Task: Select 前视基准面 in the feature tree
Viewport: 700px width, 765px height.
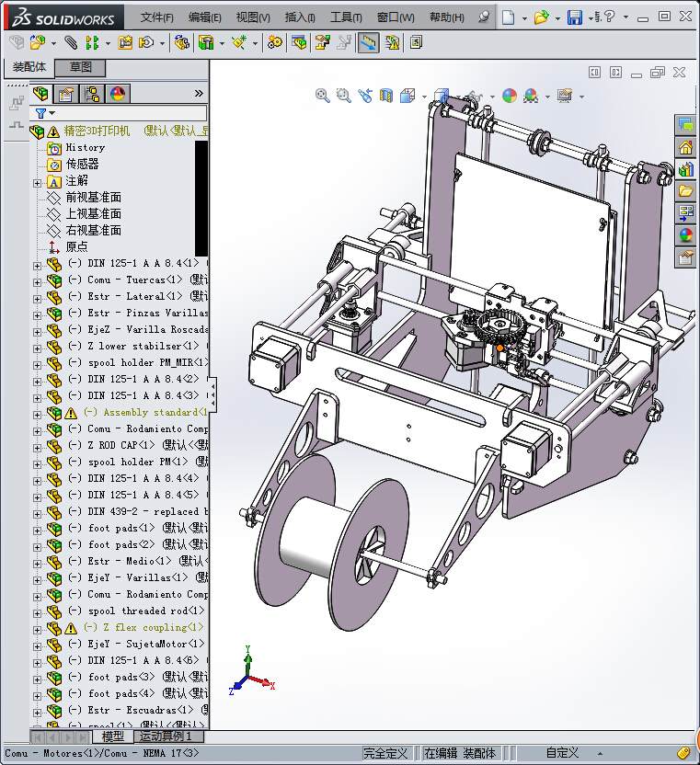Action: (93, 198)
